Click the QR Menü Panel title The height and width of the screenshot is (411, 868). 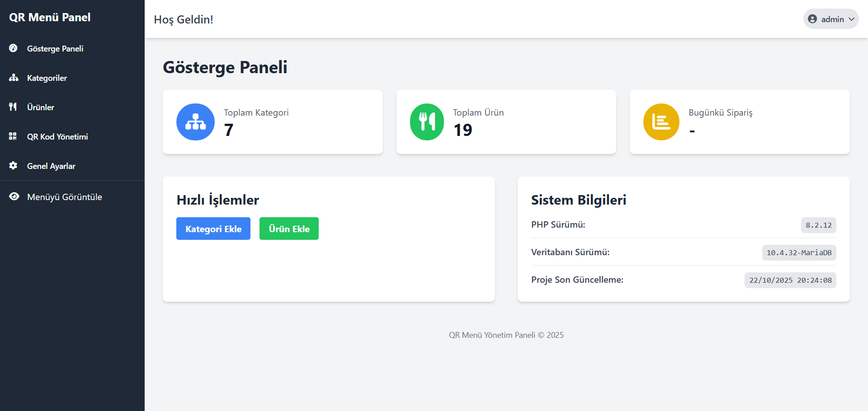[50, 17]
